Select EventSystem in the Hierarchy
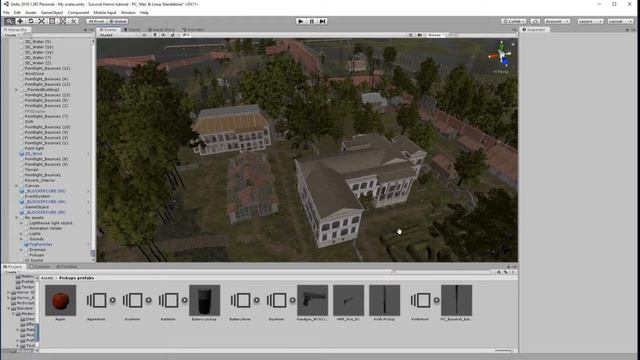640x360 pixels. (x=37, y=196)
